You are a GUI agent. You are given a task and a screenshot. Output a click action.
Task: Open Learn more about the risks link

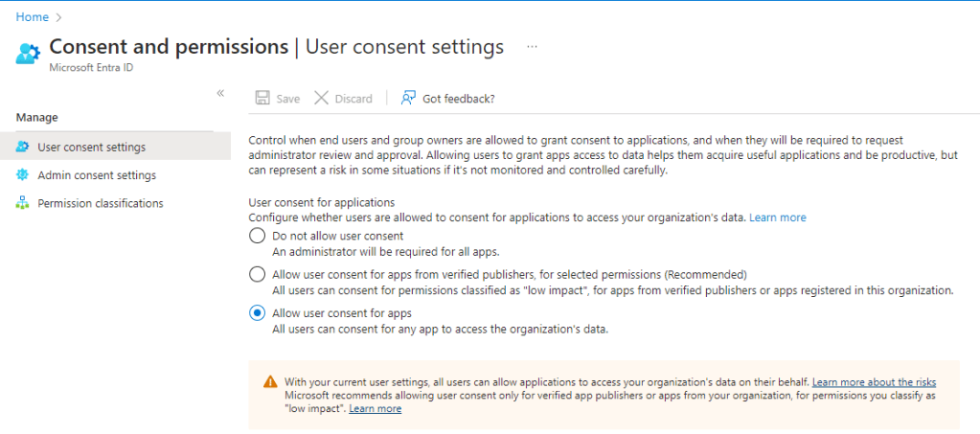point(874,381)
